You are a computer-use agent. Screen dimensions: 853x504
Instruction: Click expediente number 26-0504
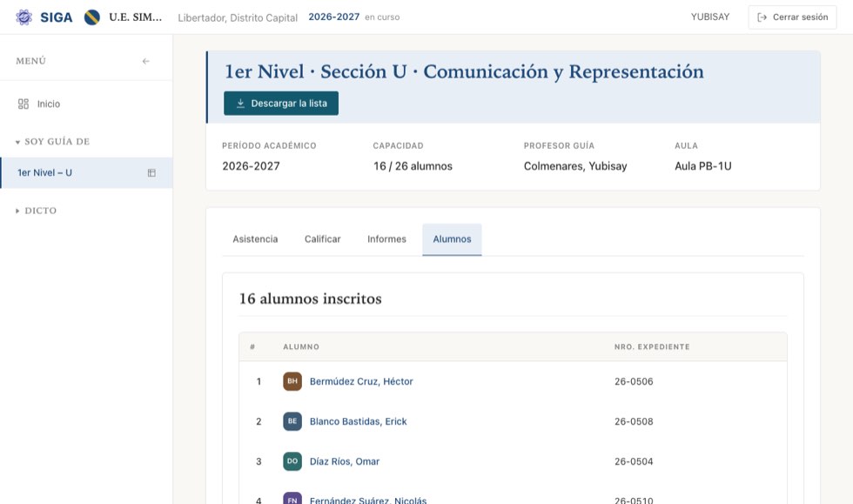pyautogui.click(x=634, y=461)
